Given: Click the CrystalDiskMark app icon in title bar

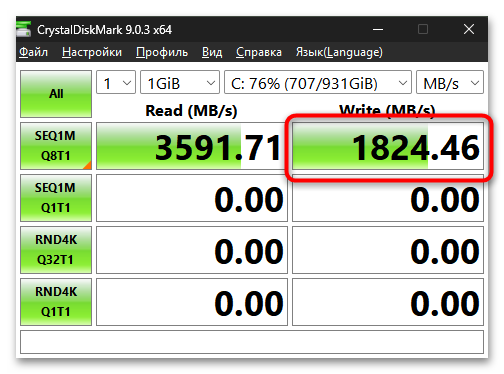Looking at the screenshot, I should click(x=23, y=29).
